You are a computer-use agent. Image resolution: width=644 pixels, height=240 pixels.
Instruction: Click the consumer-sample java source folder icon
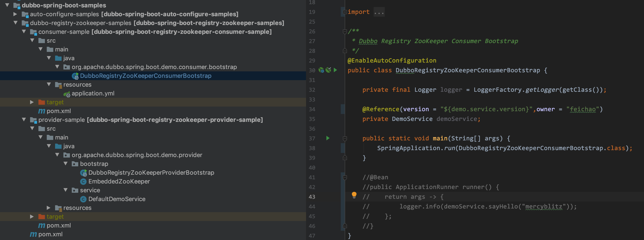point(58,58)
